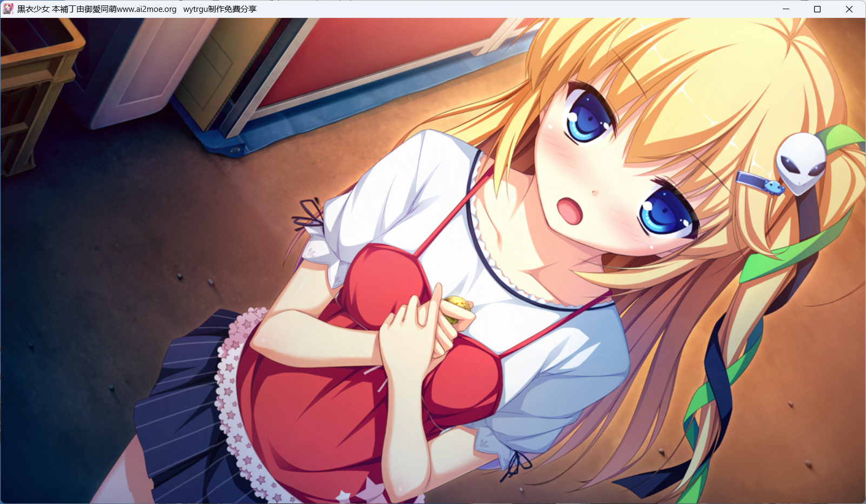The height and width of the screenshot is (504, 866).
Task: Maximize the 黒衣少女 game window
Action: pos(817,9)
